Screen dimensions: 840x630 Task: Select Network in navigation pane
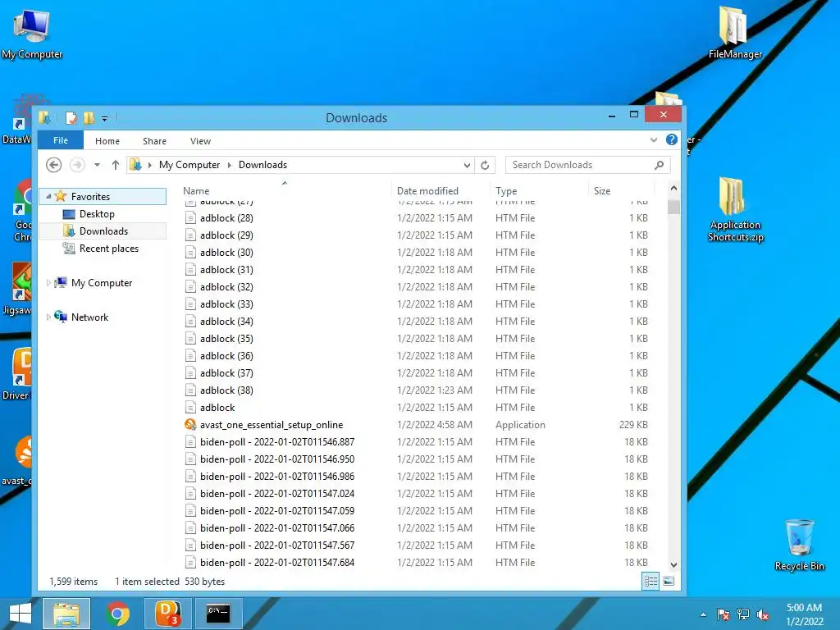coord(89,317)
